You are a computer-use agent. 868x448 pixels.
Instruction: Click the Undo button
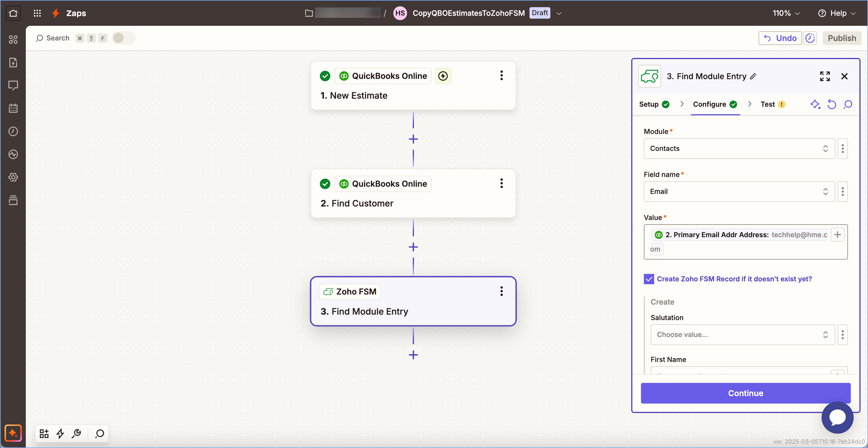point(780,38)
